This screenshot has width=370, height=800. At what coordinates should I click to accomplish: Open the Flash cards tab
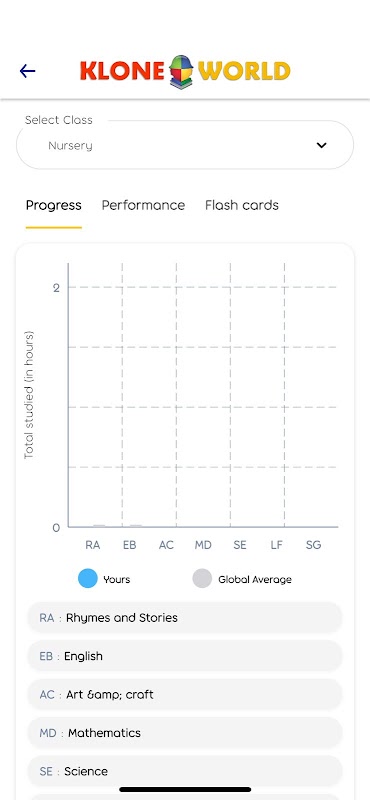(242, 205)
